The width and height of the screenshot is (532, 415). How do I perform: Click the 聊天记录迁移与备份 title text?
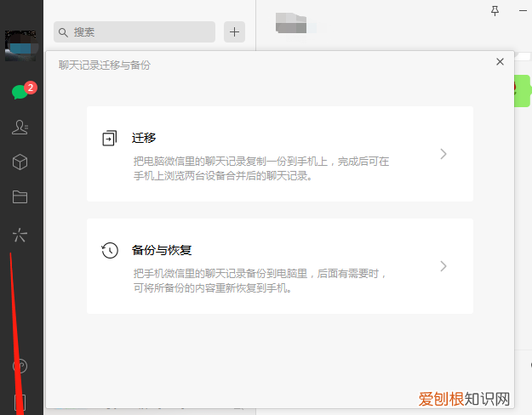point(105,65)
